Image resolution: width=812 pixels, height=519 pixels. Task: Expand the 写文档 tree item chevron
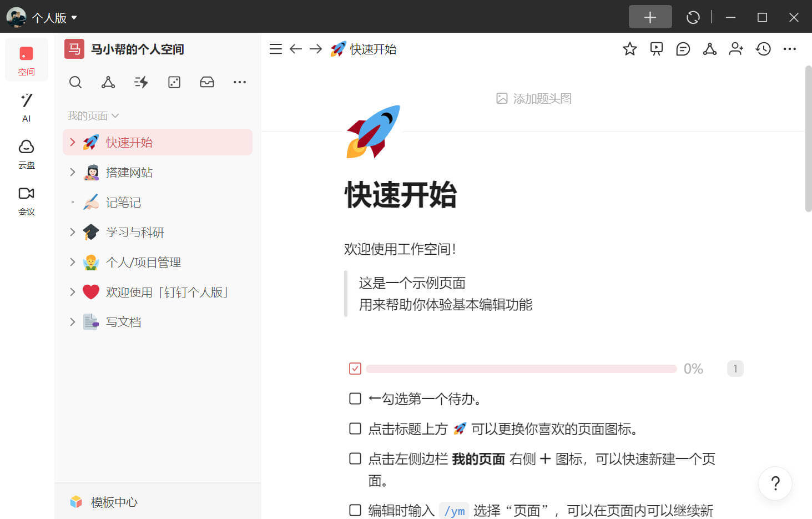72,322
